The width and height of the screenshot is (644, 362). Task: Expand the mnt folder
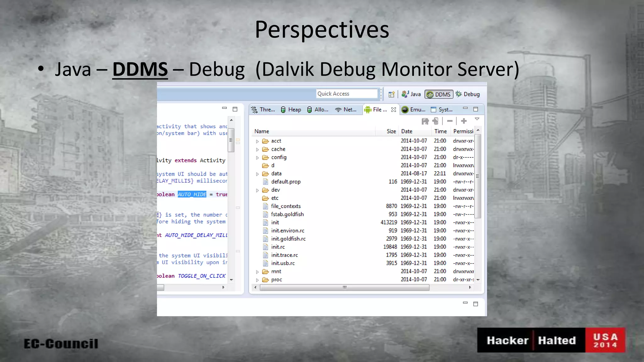(x=257, y=272)
